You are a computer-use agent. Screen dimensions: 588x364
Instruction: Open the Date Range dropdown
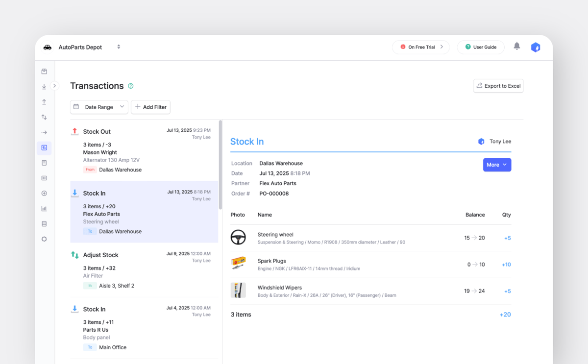coord(99,107)
